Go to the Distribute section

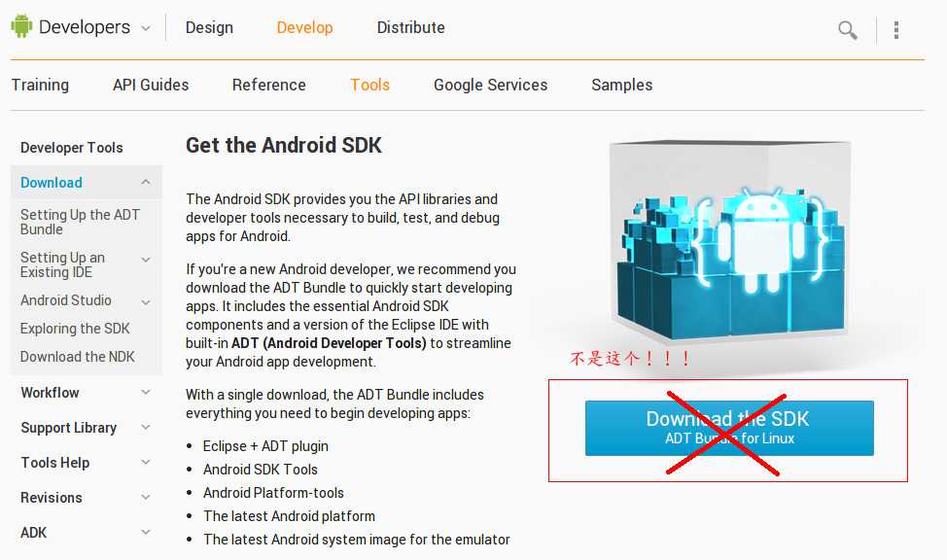410,28
